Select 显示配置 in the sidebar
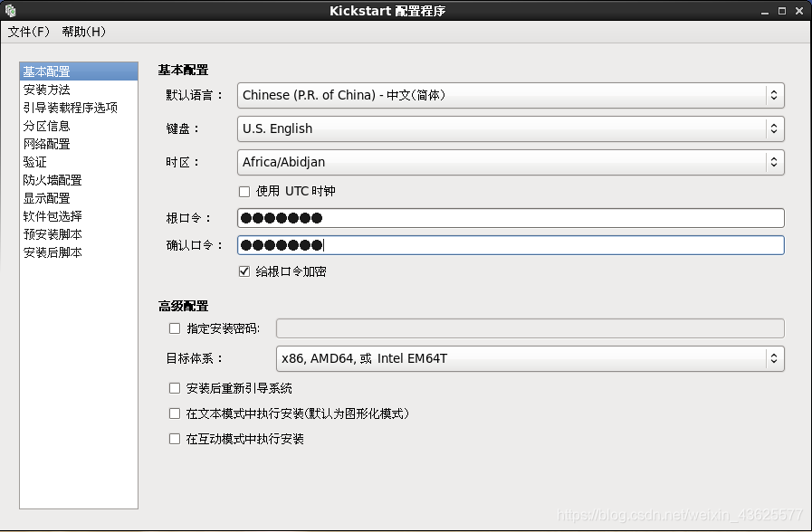This screenshot has height=532, width=812. coord(79,198)
